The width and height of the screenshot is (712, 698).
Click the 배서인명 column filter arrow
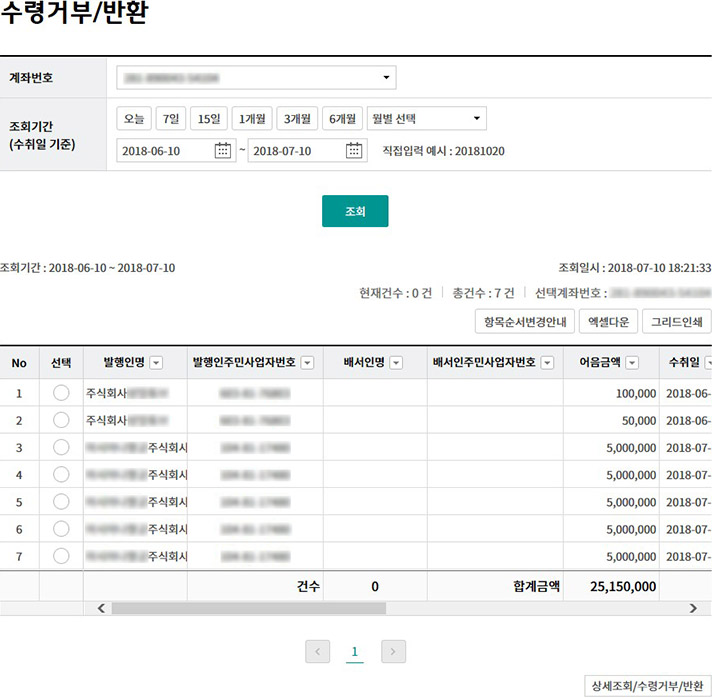[x=396, y=363]
